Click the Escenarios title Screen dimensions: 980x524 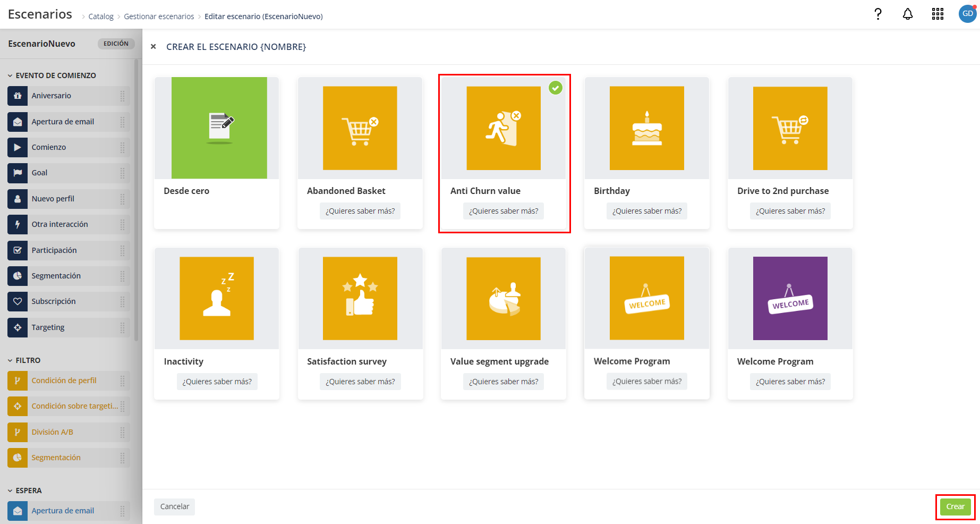click(40, 14)
